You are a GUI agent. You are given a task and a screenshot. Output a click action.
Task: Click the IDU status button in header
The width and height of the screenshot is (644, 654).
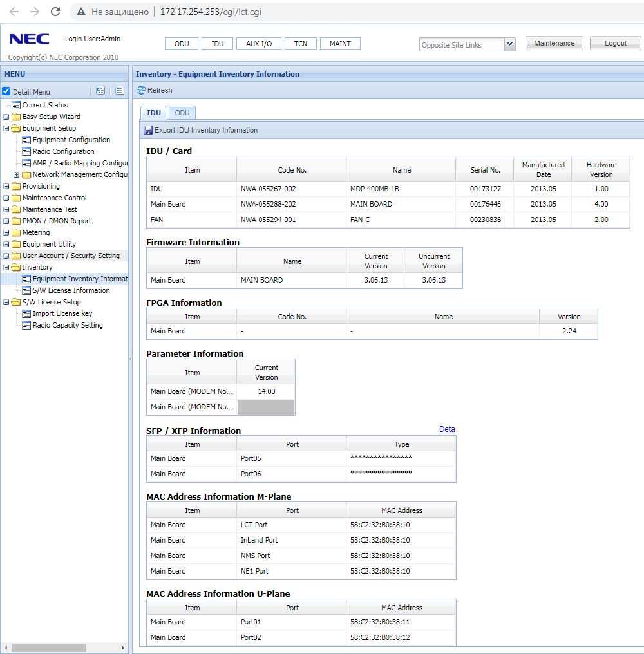pyautogui.click(x=217, y=44)
